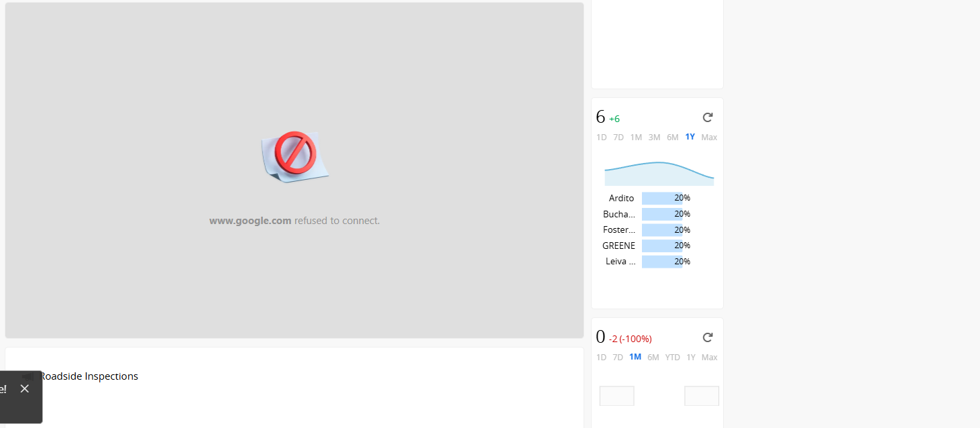Refresh the widget showing 6 +6
This screenshot has width=980, height=428.
click(x=708, y=117)
